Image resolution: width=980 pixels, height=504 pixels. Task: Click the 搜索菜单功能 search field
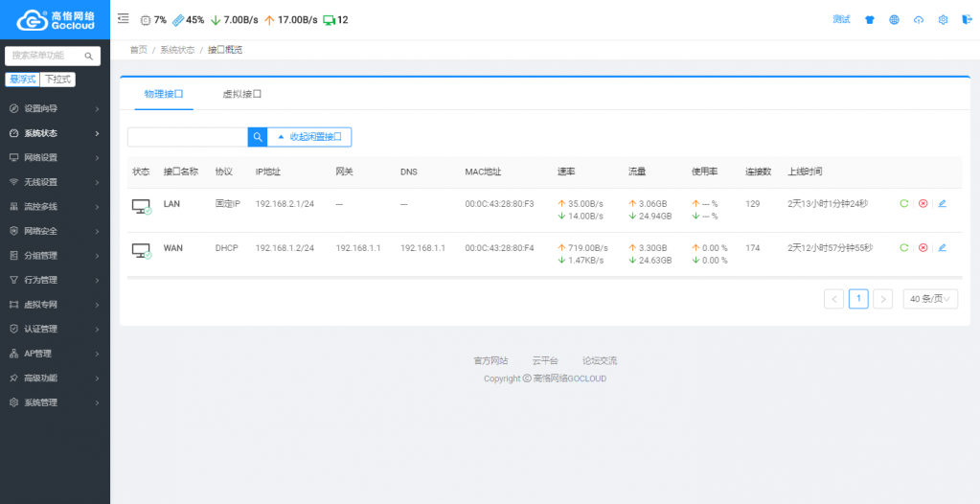(x=53, y=56)
